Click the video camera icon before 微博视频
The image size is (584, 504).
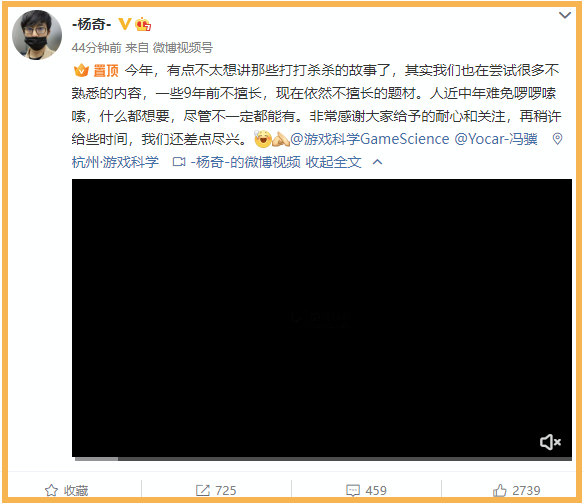[x=179, y=162]
